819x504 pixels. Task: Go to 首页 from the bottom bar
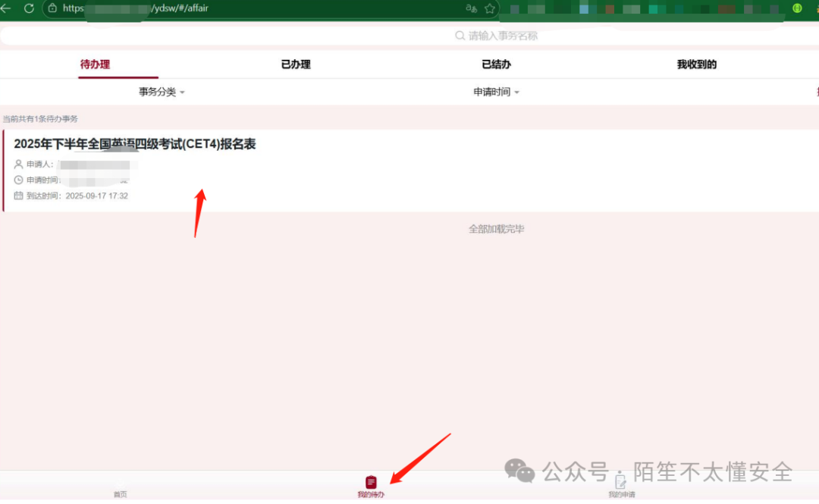pos(120,489)
